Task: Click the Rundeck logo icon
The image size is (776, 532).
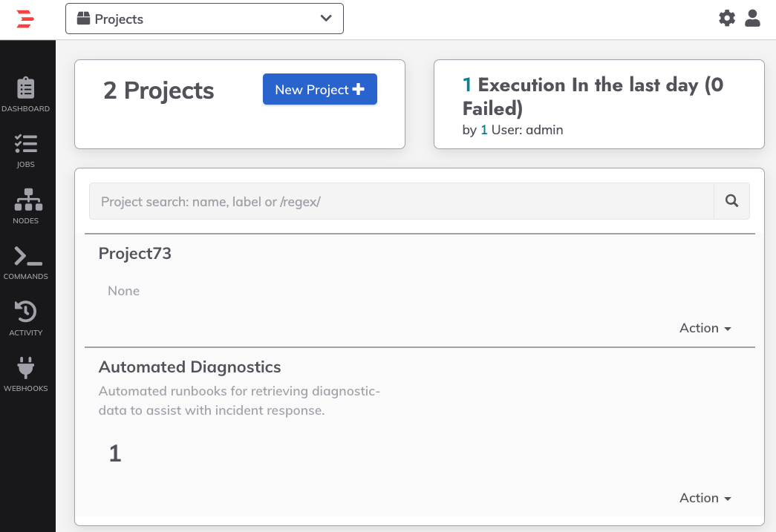Action: pos(25,19)
